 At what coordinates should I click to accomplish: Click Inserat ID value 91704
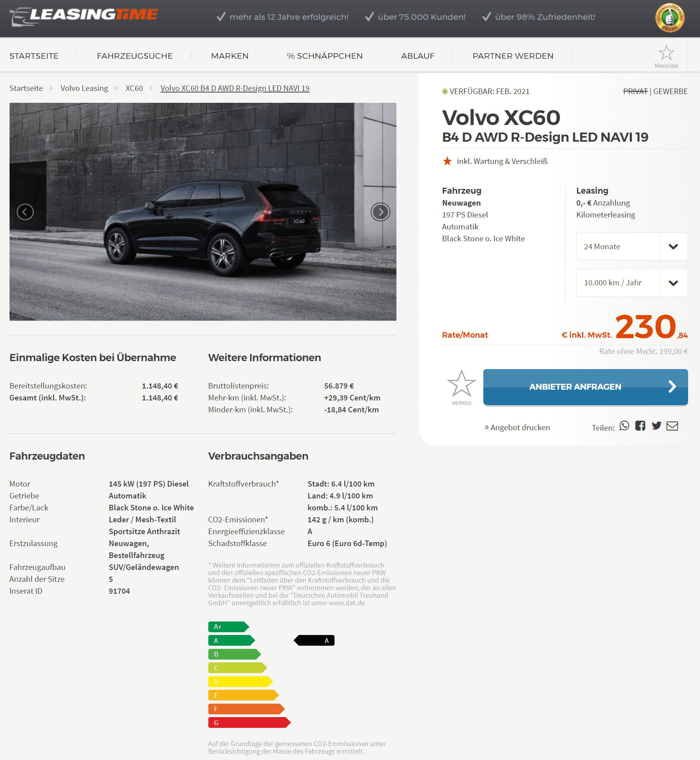pos(119,591)
